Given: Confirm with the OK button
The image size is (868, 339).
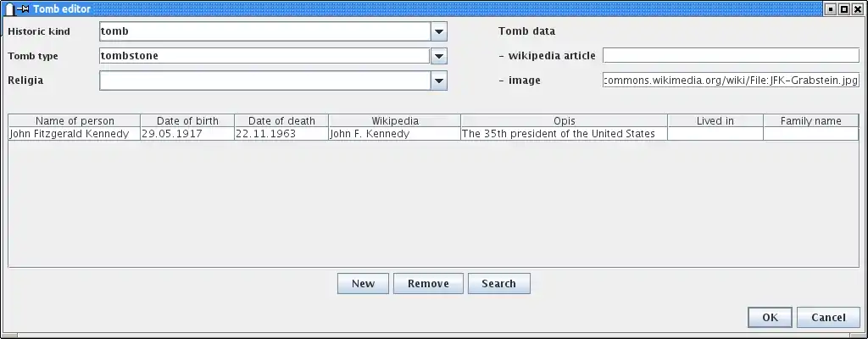Looking at the screenshot, I should click(x=770, y=317).
